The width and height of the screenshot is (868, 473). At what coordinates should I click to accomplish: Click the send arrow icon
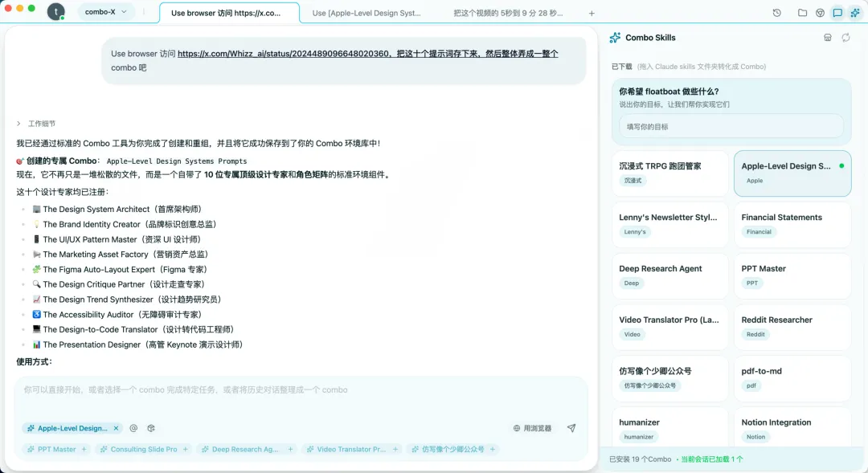[x=572, y=428]
